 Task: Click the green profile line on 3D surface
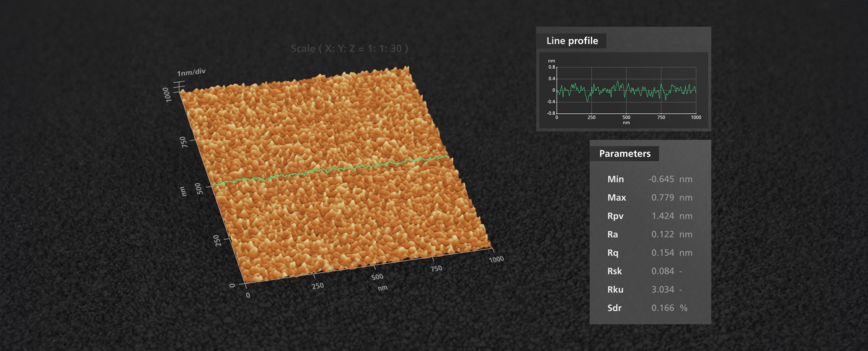330,170
